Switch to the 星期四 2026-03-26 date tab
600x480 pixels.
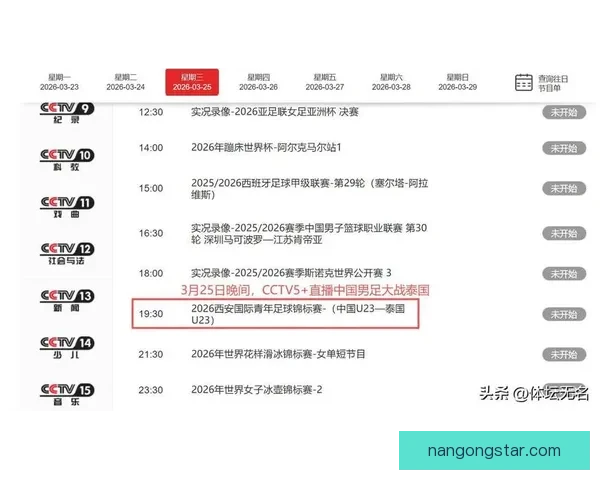point(258,82)
